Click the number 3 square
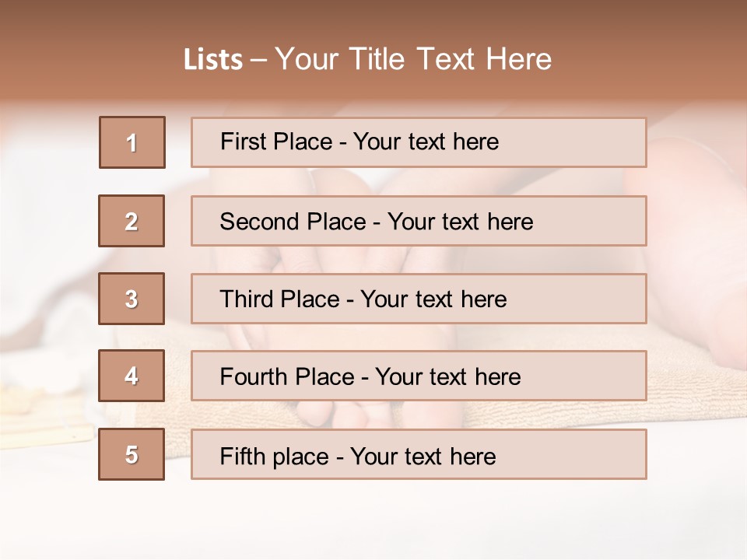The width and height of the screenshot is (747, 560). 132,299
